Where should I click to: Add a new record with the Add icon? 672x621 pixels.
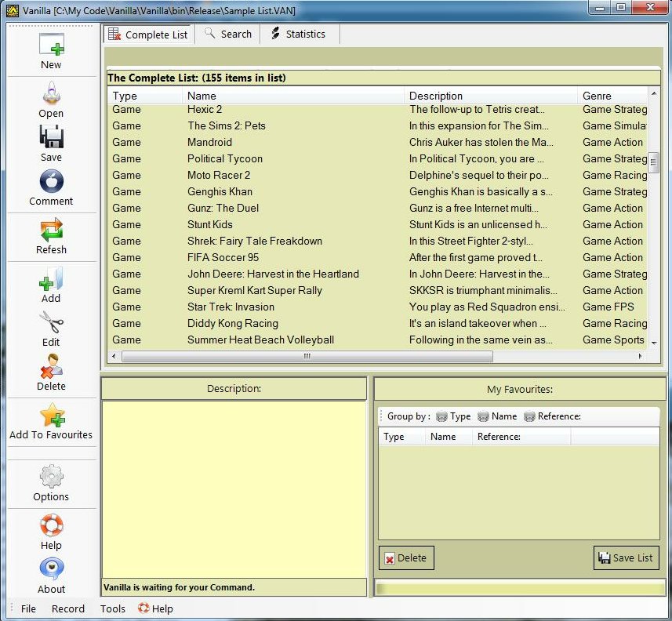tap(51, 279)
